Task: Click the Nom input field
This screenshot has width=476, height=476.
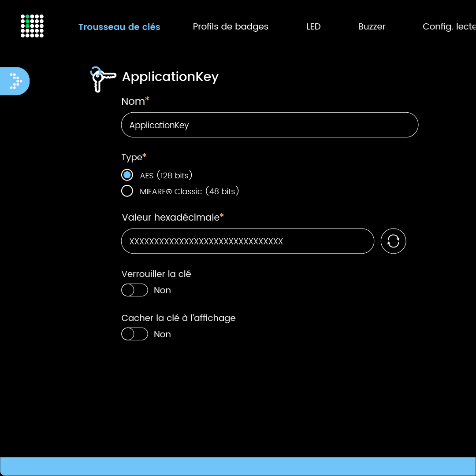Action: point(270,125)
